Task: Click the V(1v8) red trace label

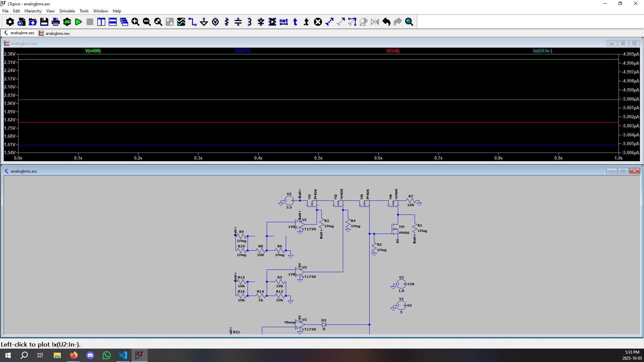Action: point(393,51)
